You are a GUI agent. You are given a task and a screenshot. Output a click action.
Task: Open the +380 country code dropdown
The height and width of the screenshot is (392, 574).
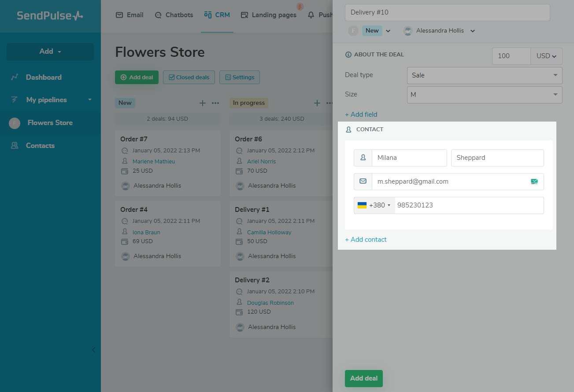pyautogui.click(x=374, y=205)
